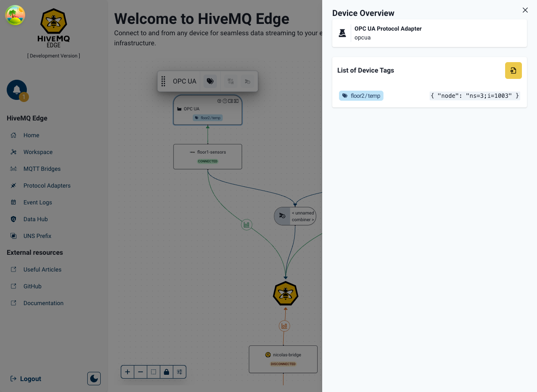Open MQTT Bridges page

(42, 169)
